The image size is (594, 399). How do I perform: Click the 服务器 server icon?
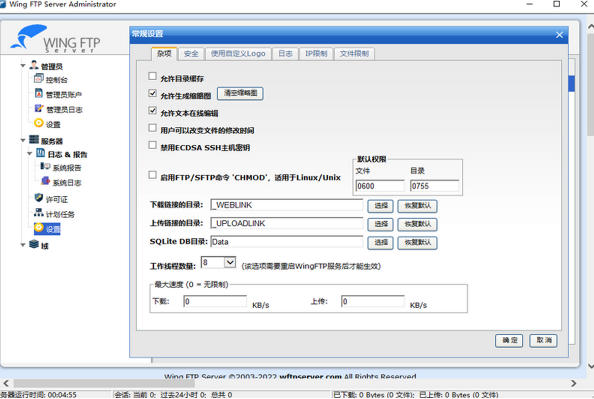[x=34, y=140]
